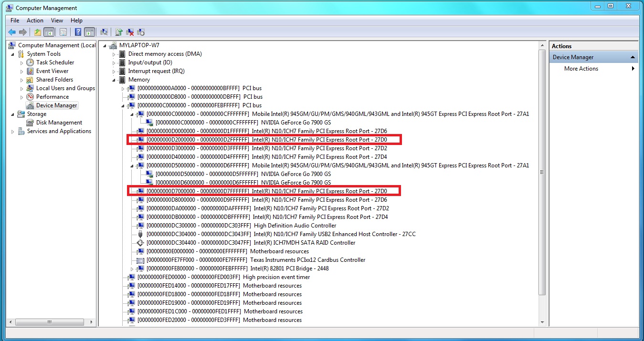This screenshot has width=644, height=341.
Task: Go up one level via folder icon
Action: [38, 32]
